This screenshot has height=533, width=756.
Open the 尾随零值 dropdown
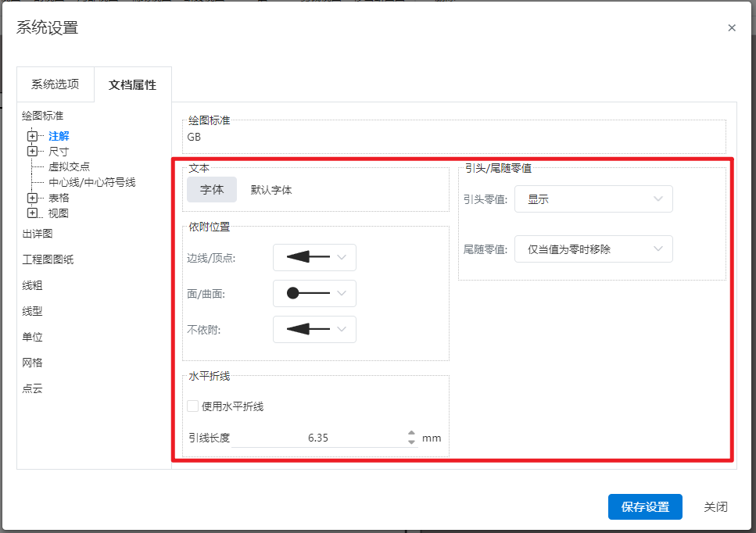[x=593, y=249]
